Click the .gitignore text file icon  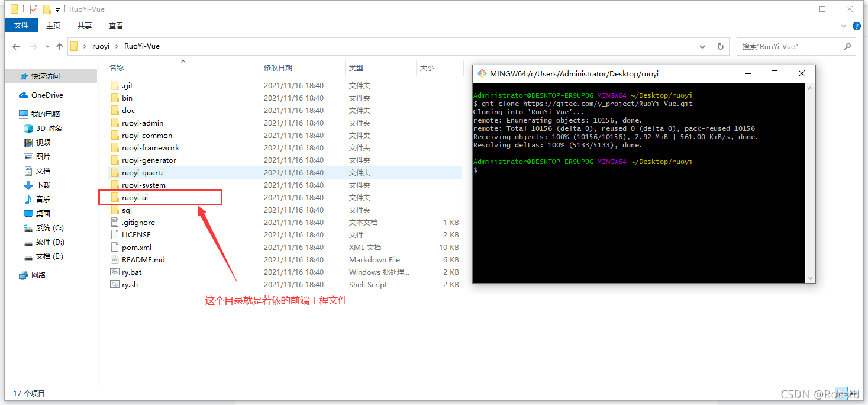[x=115, y=223]
